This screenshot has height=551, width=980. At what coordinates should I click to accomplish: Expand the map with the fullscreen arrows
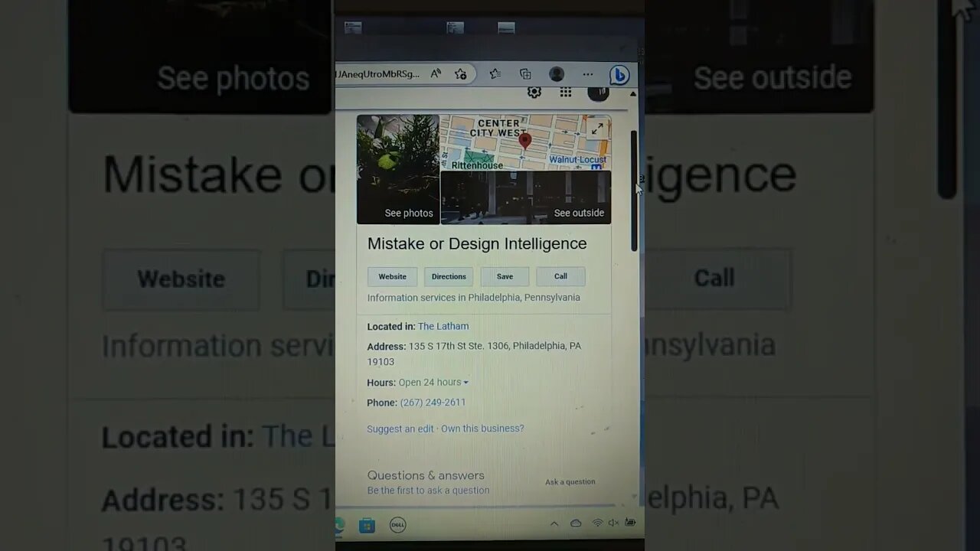(597, 129)
